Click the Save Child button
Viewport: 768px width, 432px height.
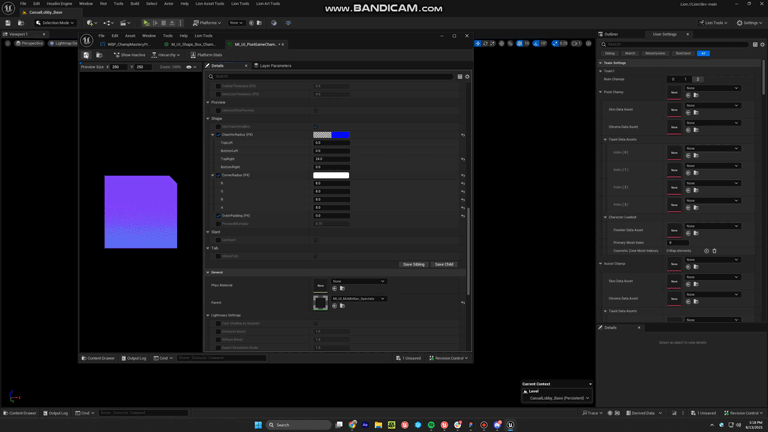tap(444, 264)
